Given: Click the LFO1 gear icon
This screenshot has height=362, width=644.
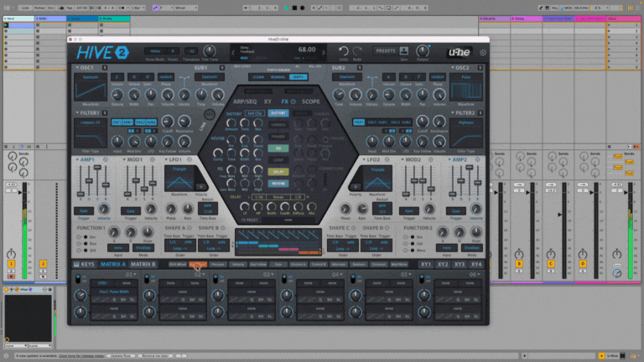Looking at the screenshot, I should pyautogui.click(x=190, y=159).
